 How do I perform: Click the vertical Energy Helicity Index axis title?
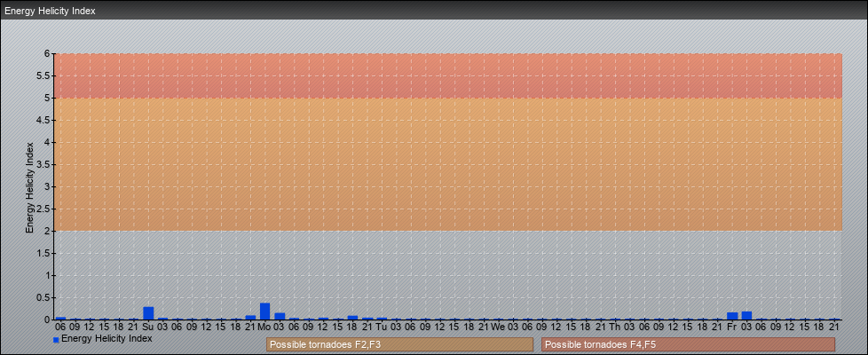30,187
